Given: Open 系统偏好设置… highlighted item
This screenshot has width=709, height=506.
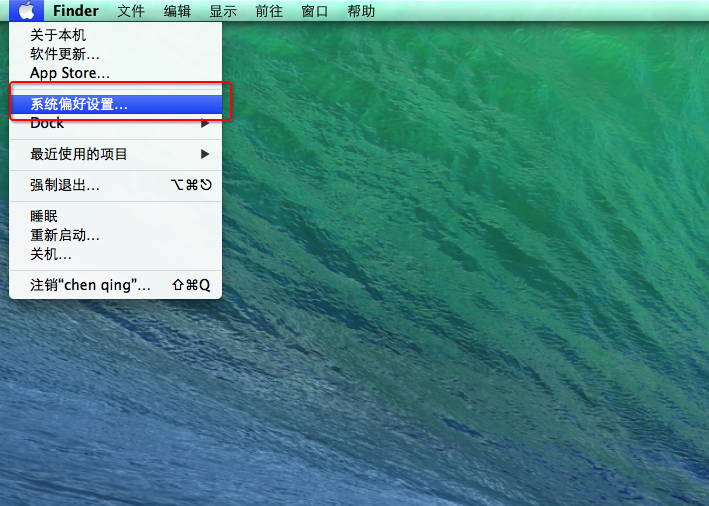Looking at the screenshot, I should point(79,103).
